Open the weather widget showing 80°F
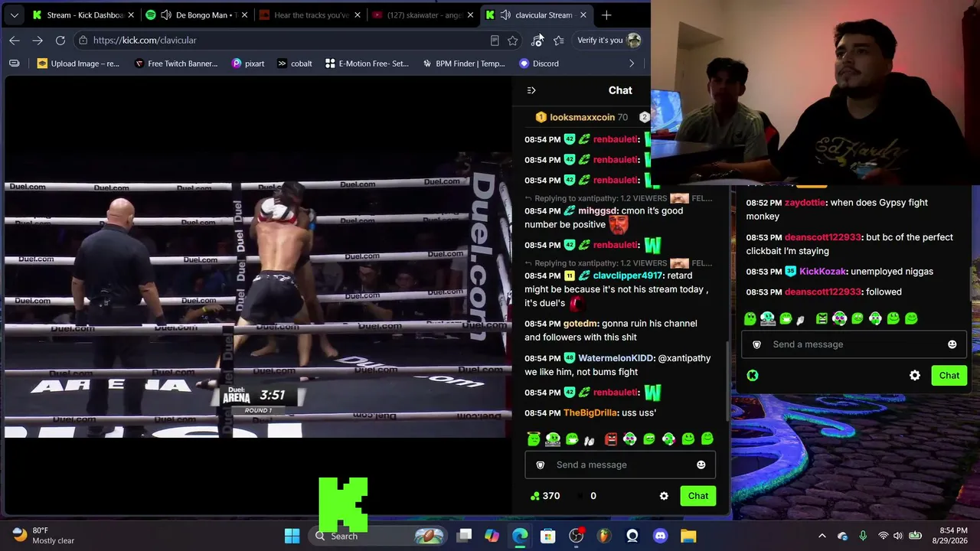This screenshot has width=980, height=551. pos(44,536)
